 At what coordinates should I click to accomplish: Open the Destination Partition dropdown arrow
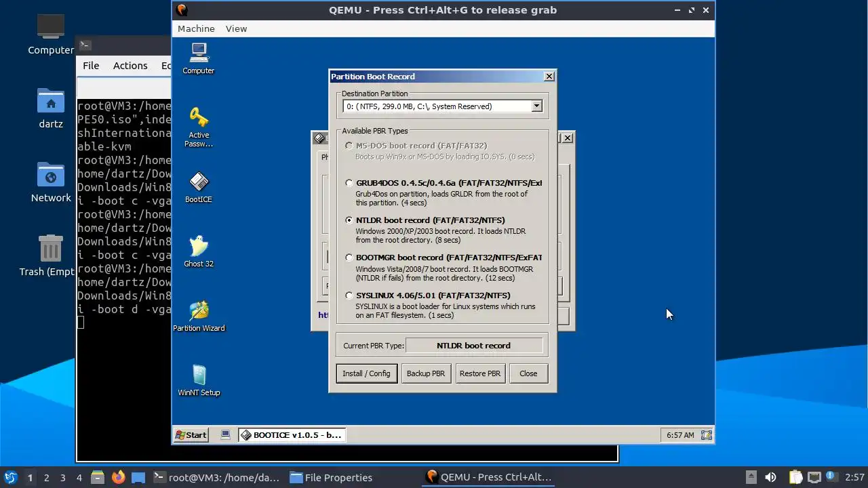pos(536,106)
